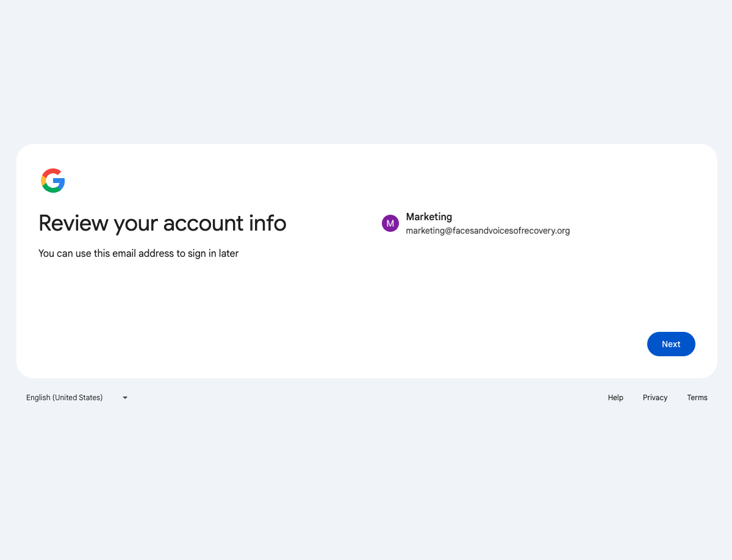Click the "Review your account info" heading
The image size is (732, 560).
pos(162,223)
